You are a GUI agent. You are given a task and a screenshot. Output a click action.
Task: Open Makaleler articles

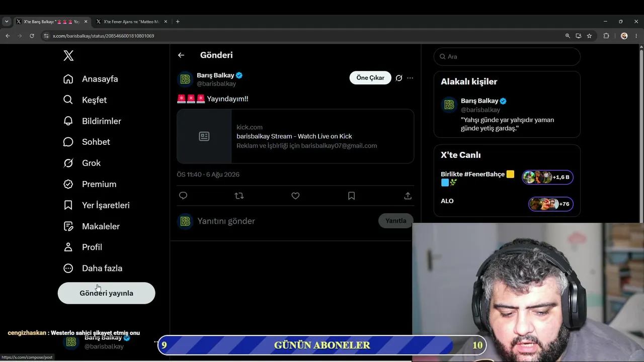click(92, 226)
